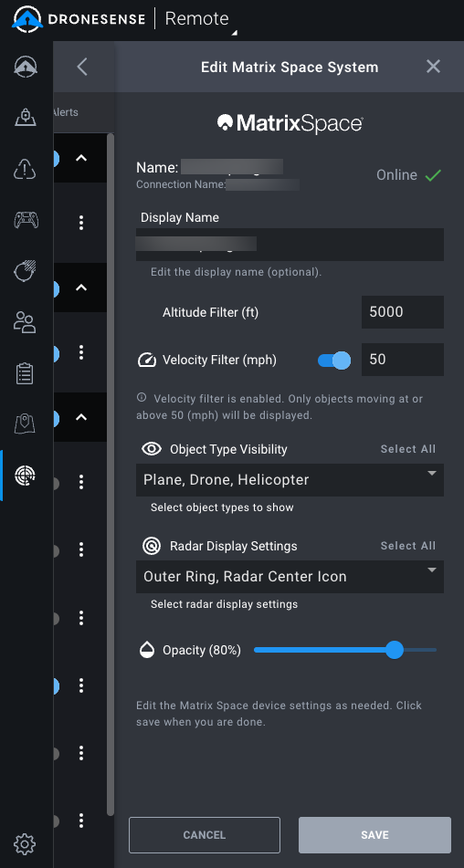The width and height of the screenshot is (464, 868).
Task: Select All for Radar Display Settings
Action: pyautogui.click(x=408, y=546)
